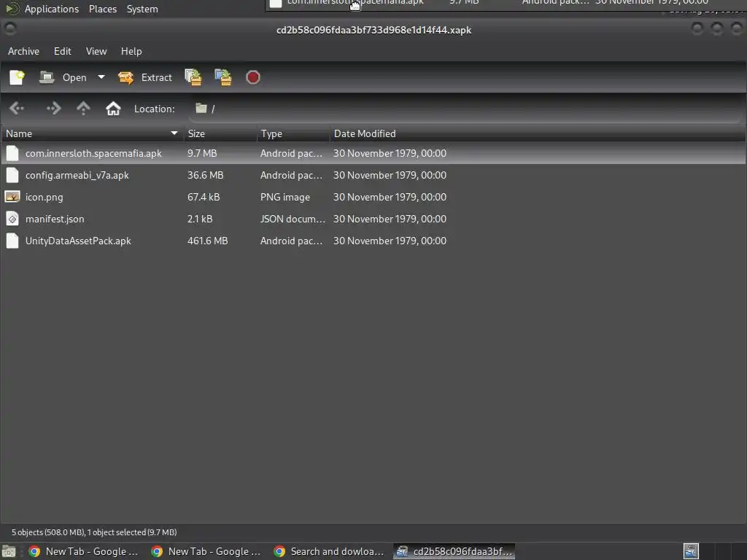Click the window menu button in title bar

coord(9,29)
